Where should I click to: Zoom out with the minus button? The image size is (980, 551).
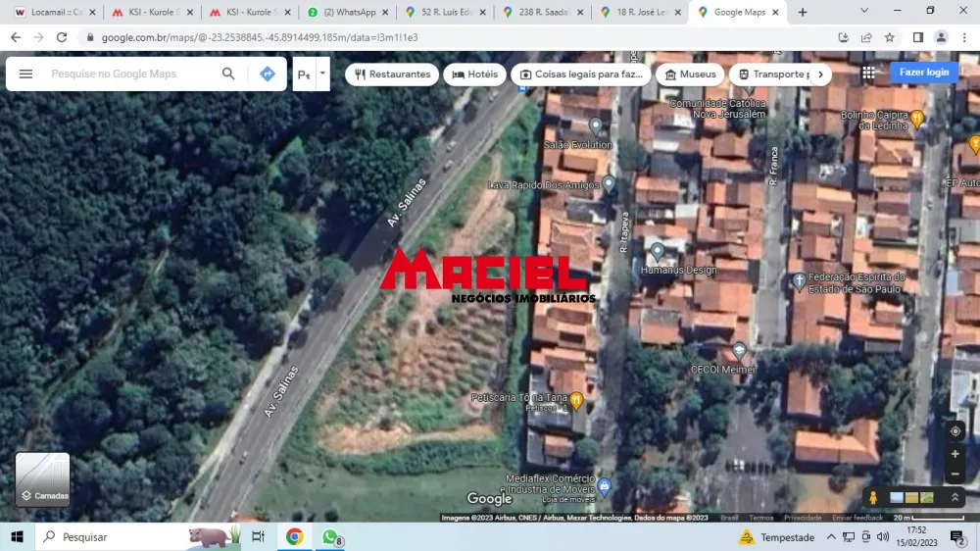[955, 475]
